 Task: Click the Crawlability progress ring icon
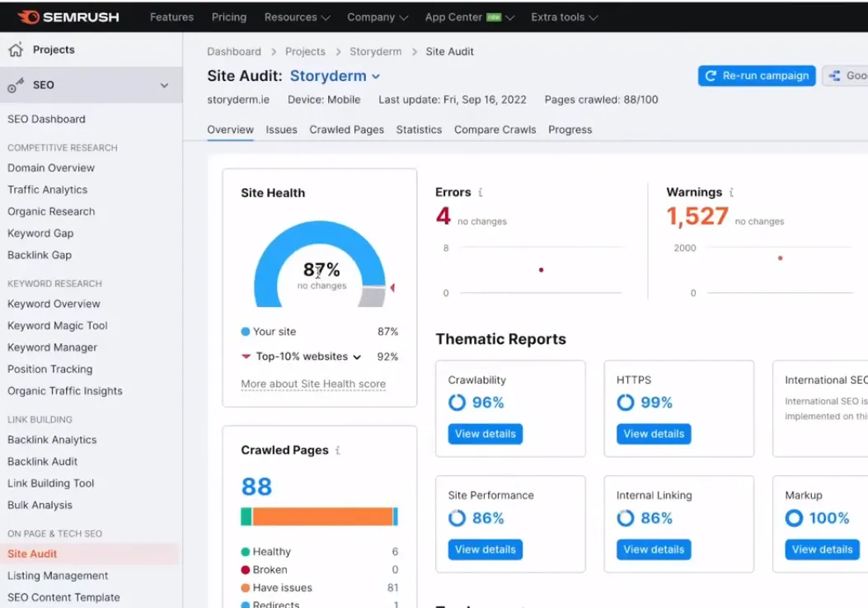point(457,403)
